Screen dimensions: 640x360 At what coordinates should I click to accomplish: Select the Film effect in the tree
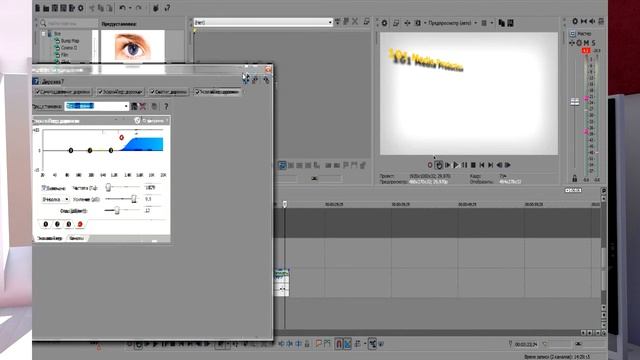tap(64, 54)
